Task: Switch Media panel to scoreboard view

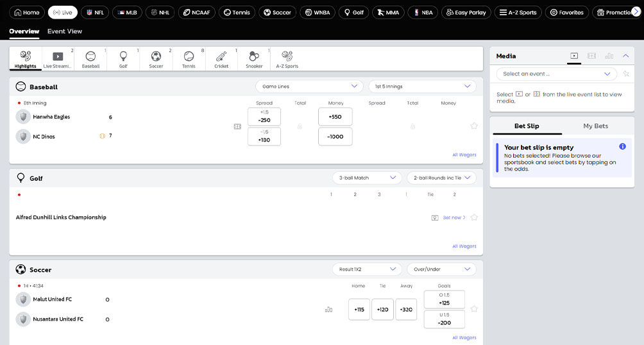Action: [x=592, y=56]
